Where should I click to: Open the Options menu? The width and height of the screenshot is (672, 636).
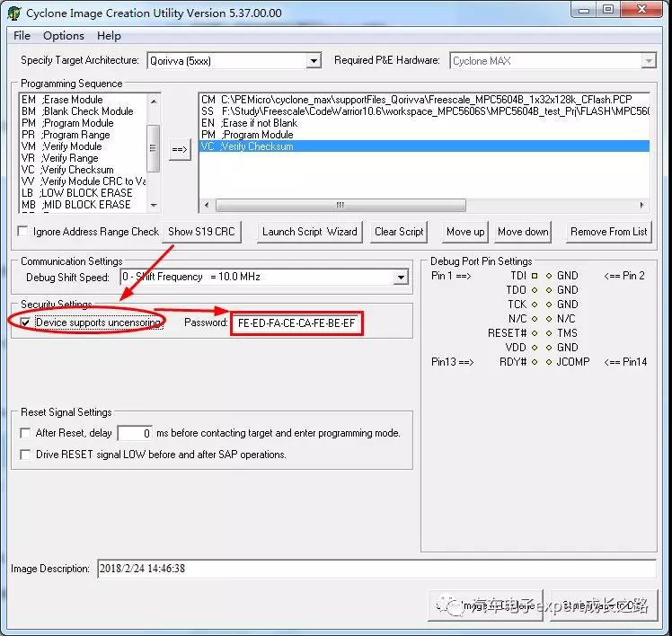coord(63,36)
